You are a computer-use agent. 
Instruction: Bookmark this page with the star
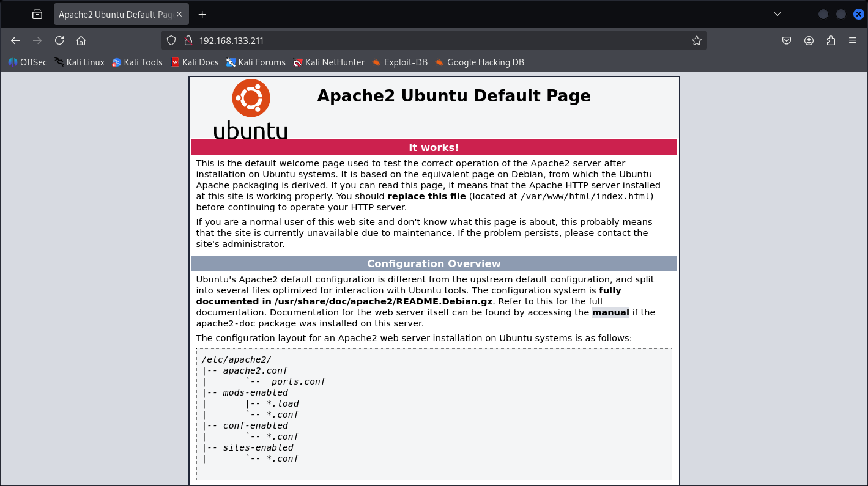coord(696,40)
